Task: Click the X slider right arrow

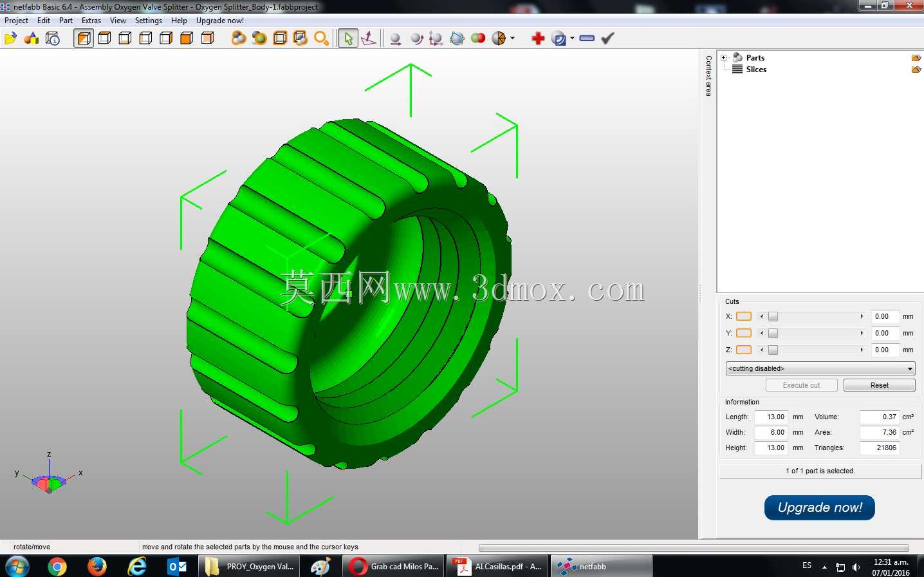Action: tap(862, 316)
